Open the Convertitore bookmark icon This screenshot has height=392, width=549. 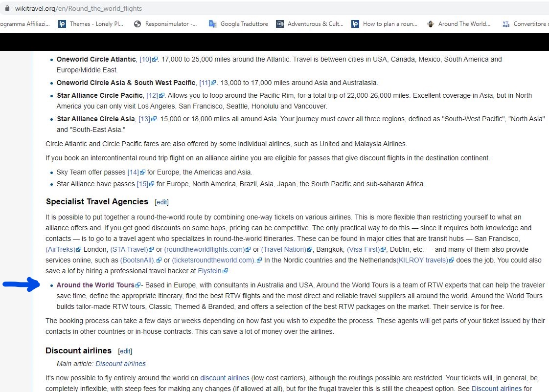click(x=506, y=24)
